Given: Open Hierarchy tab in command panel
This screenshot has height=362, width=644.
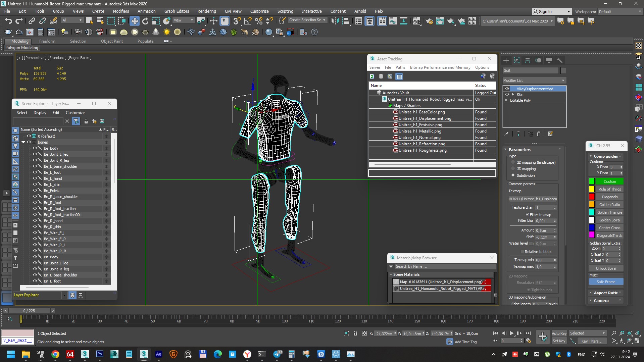Looking at the screenshot, I should coord(528,60).
